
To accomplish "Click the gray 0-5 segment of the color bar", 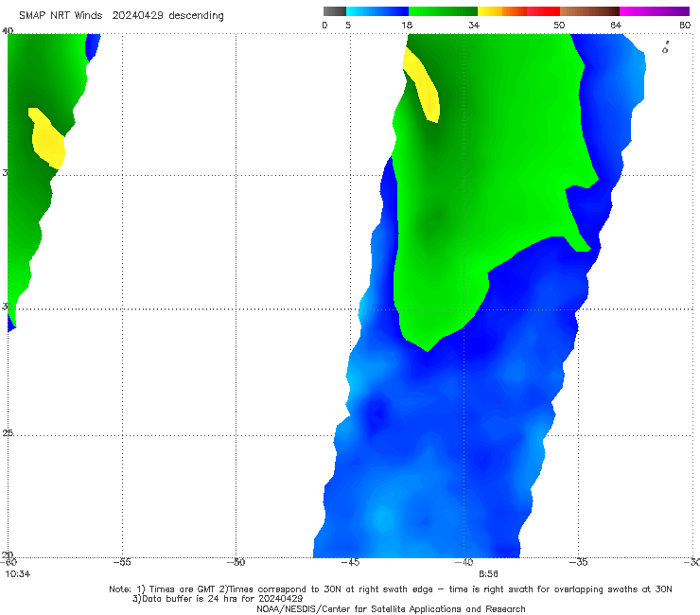I will 335,11.
